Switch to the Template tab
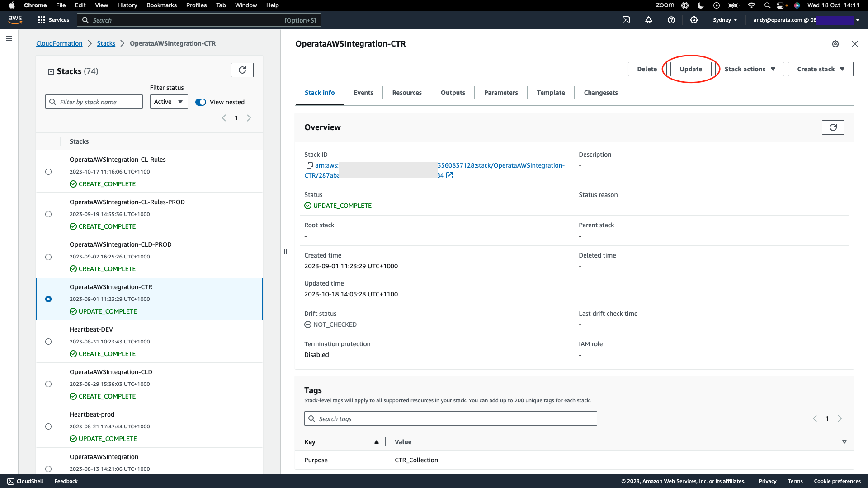 click(551, 93)
